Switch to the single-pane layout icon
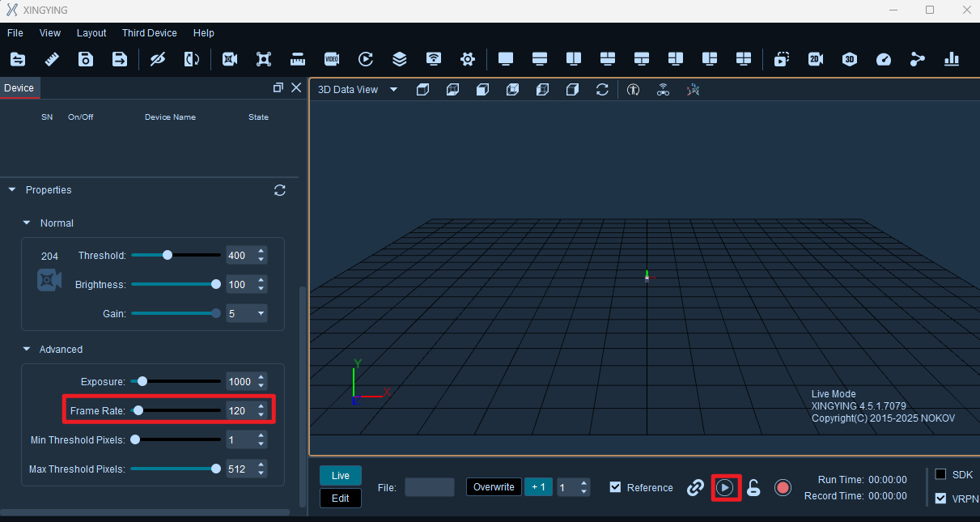The image size is (980, 522). tap(506, 59)
